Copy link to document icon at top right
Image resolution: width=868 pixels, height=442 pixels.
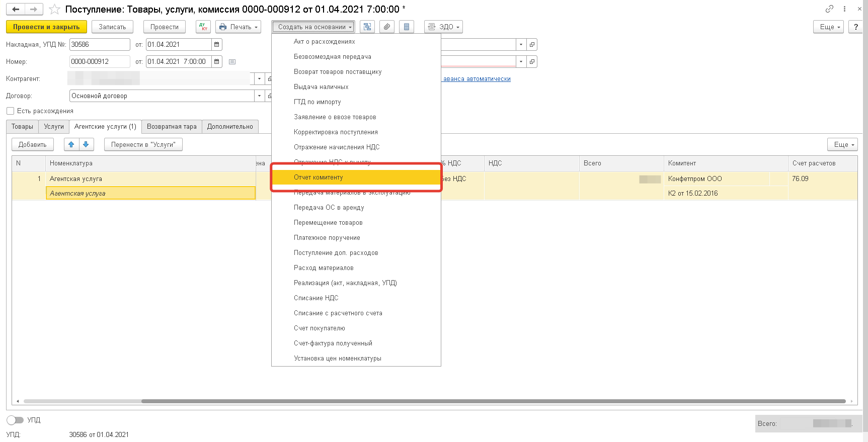point(829,9)
